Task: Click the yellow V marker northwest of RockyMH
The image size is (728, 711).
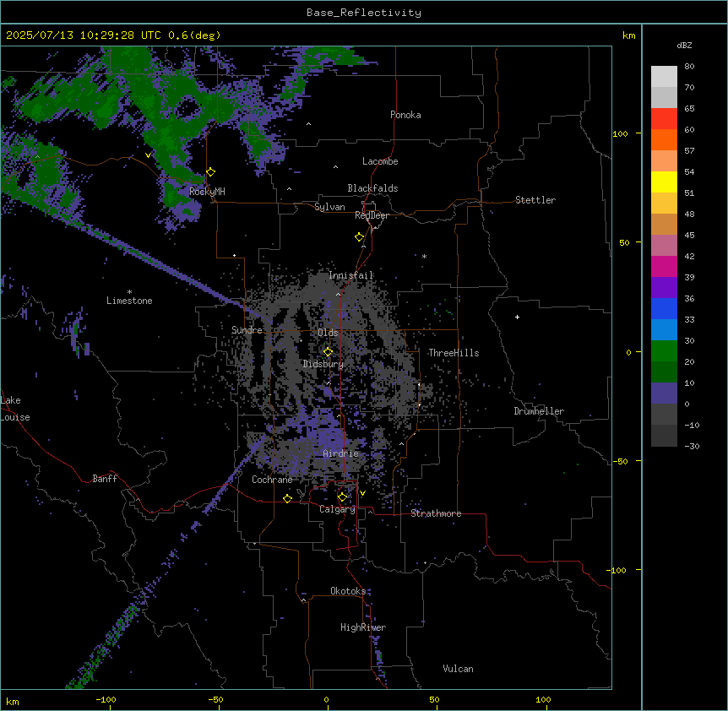Action: [x=148, y=155]
